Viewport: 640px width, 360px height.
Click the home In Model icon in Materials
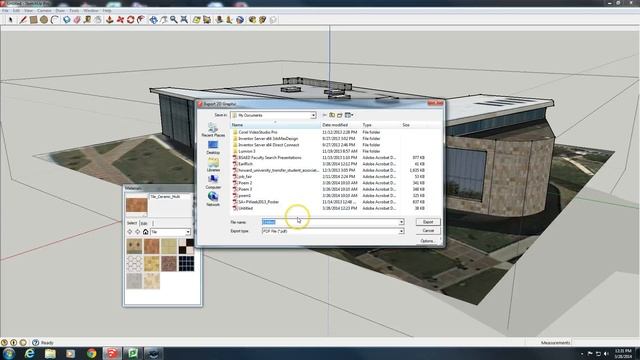[x=146, y=232]
